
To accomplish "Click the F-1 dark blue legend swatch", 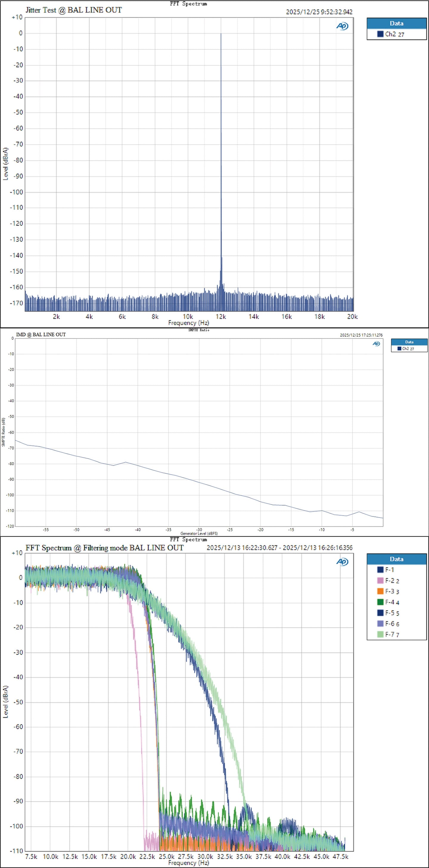I will click(380, 570).
